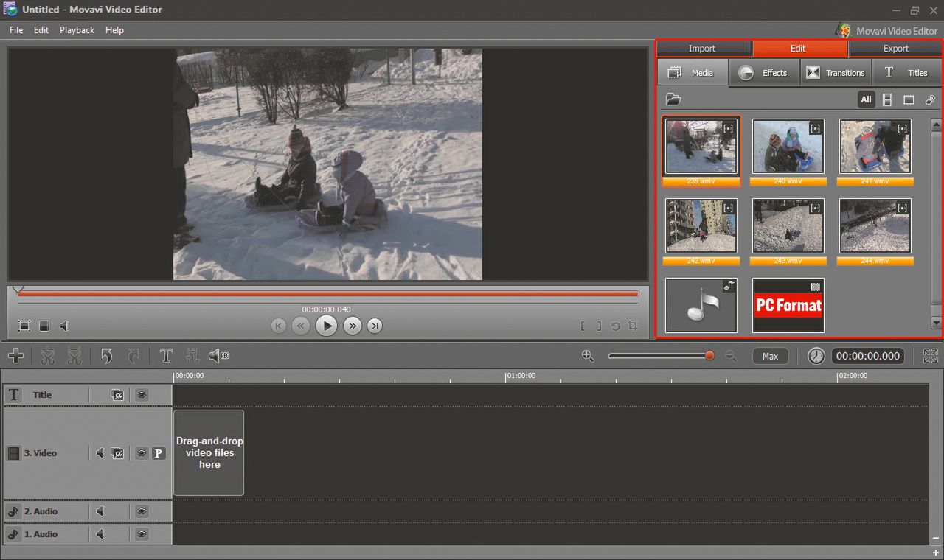Set the left selection bracket marker
944x560 pixels.
click(x=583, y=326)
